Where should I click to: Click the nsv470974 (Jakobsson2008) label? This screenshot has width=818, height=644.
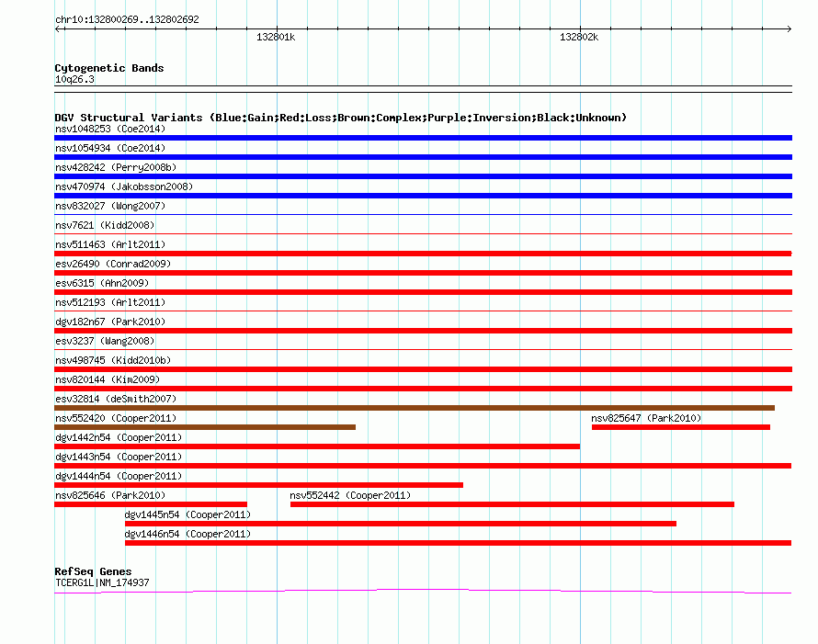pos(124,186)
